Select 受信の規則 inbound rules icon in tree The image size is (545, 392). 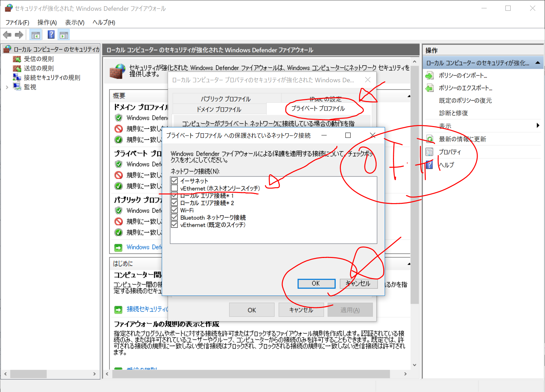click(x=17, y=59)
